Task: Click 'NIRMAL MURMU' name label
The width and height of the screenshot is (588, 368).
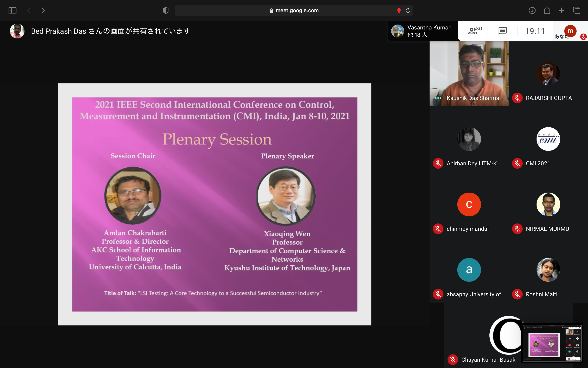Action: [x=547, y=229]
